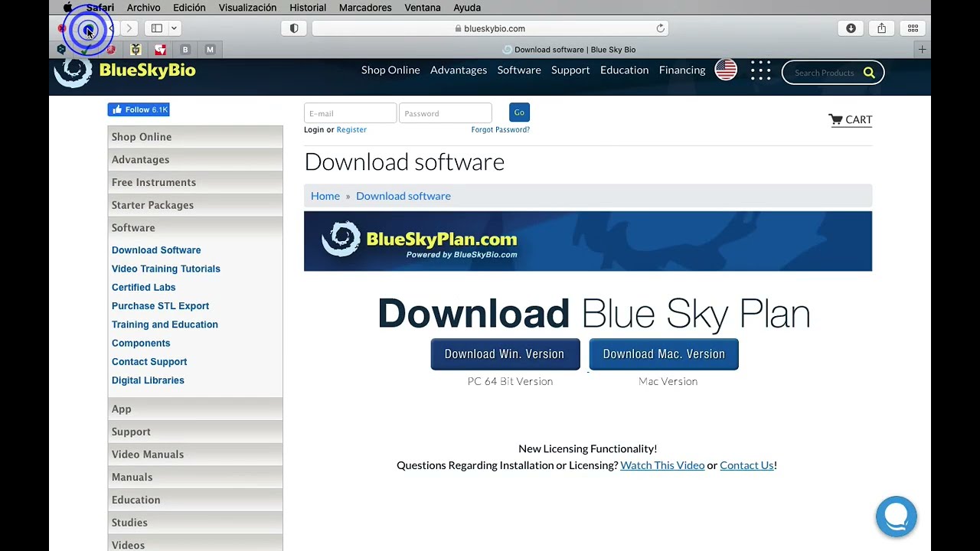Click Download Win. Version button
Viewport: 980px width, 551px height.
click(x=505, y=354)
